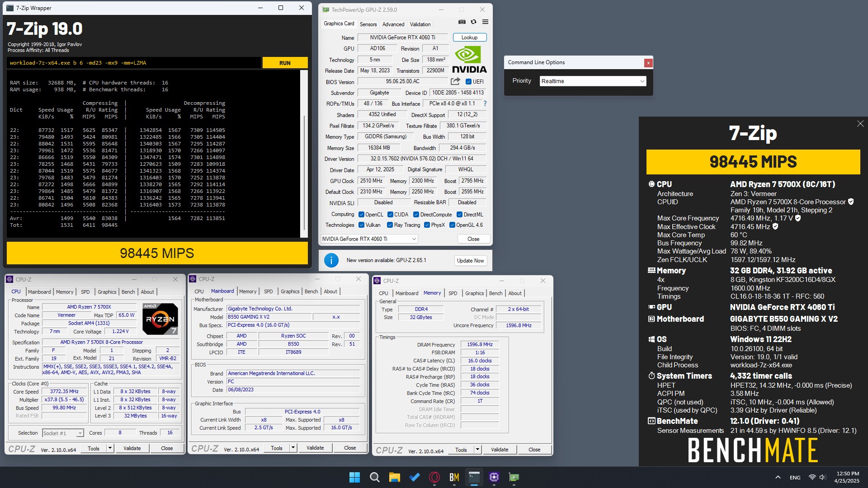Open the Validation tab in GPU-Z

(x=420, y=24)
